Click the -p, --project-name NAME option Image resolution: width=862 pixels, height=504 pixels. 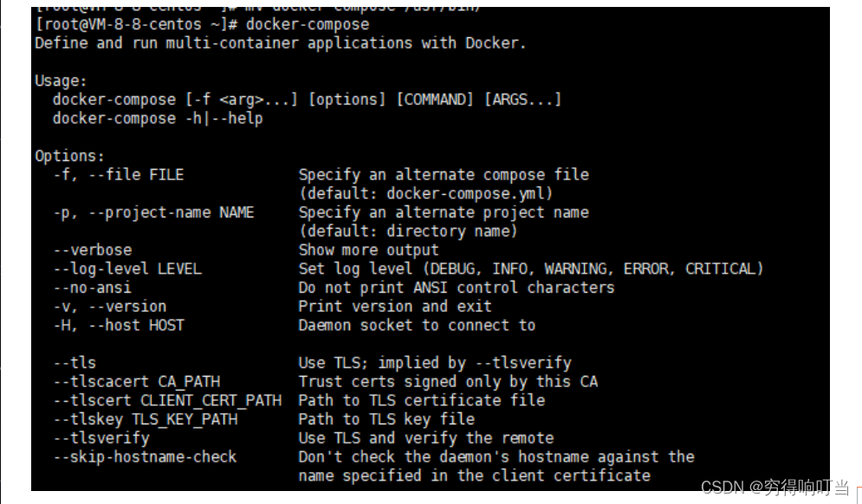[x=153, y=213]
